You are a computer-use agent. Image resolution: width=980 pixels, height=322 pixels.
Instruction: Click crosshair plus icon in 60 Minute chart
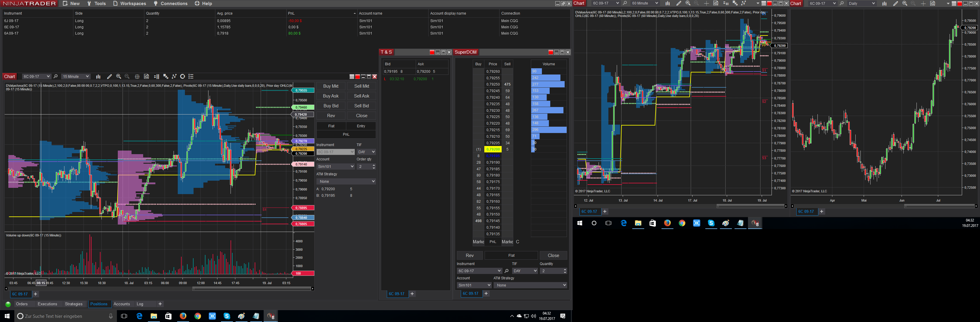click(706, 3)
